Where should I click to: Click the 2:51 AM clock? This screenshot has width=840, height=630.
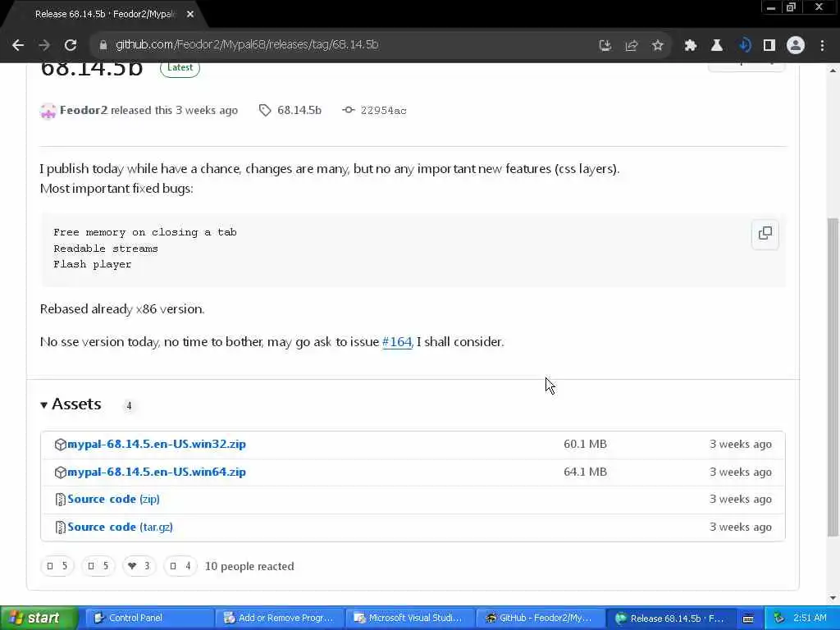pos(810,619)
